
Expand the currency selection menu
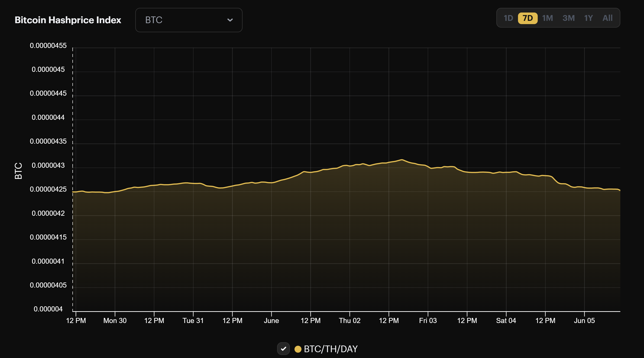pyautogui.click(x=188, y=20)
